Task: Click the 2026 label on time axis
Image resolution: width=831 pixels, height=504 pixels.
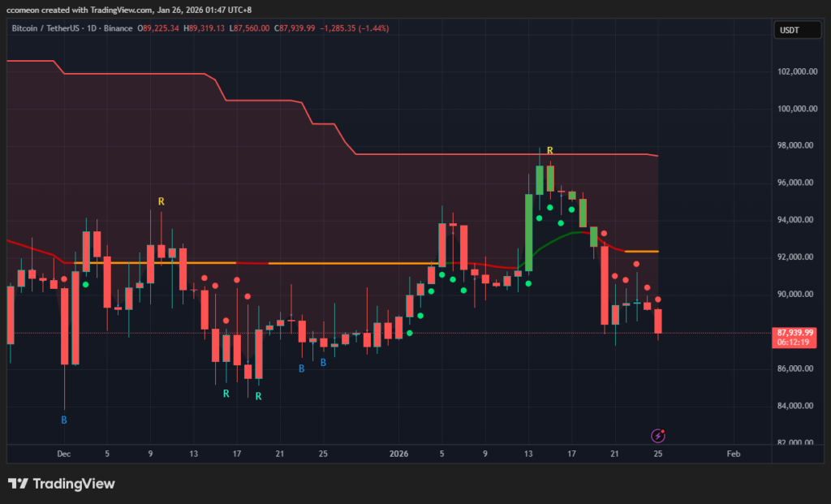Action: (398, 454)
